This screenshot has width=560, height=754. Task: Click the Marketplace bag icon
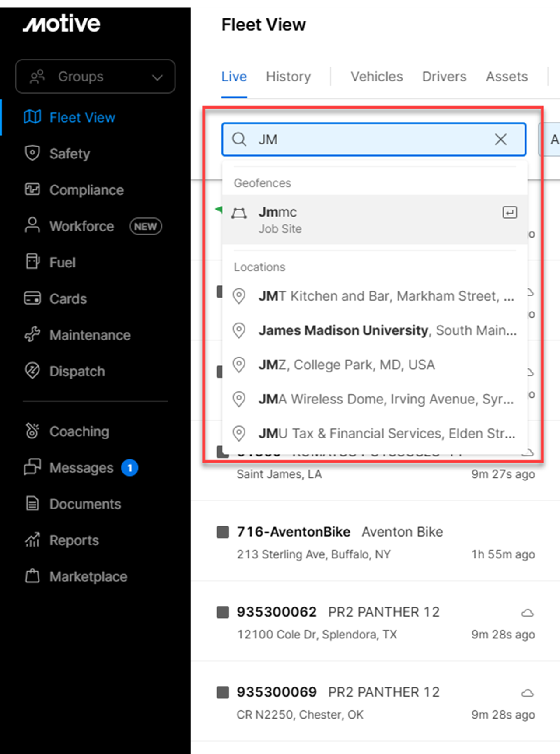(32, 576)
